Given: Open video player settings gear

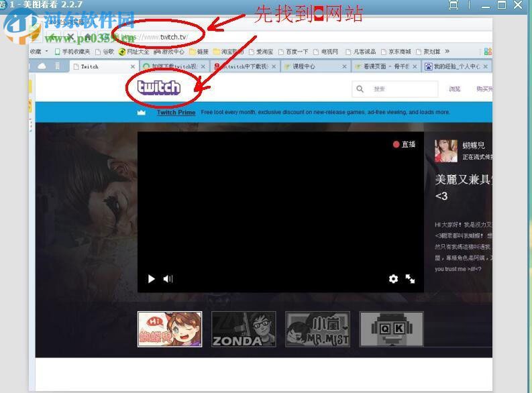Looking at the screenshot, I should click(393, 279).
